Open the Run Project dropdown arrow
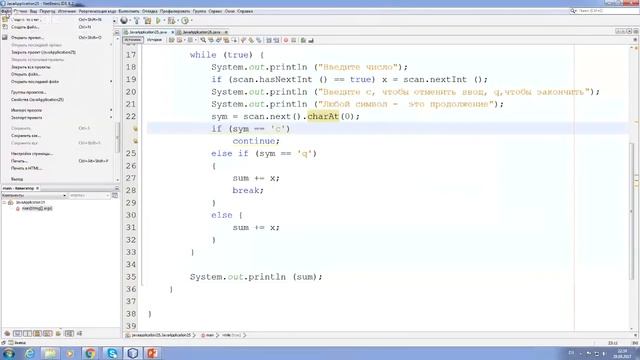 coord(164,20)
